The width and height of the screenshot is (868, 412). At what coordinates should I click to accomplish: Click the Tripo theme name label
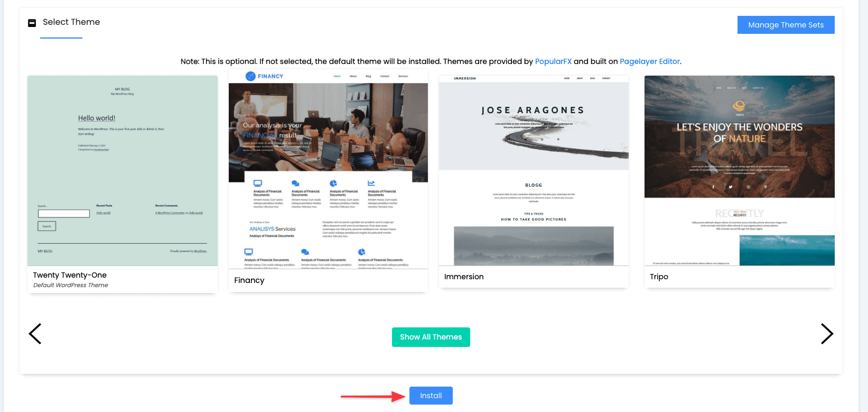(x=659, y=277)
